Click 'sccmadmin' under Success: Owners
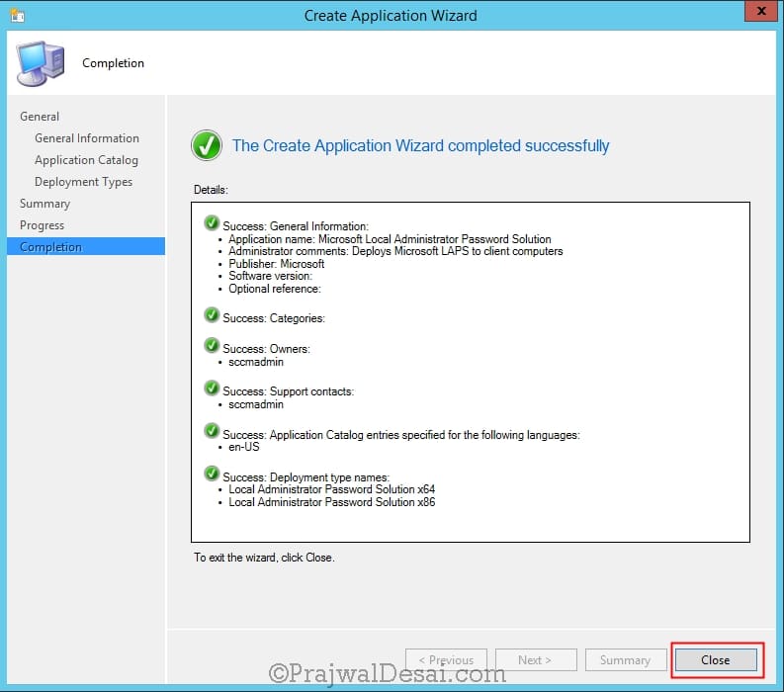Viewport: 784px width, 692px height. (256, 362)
